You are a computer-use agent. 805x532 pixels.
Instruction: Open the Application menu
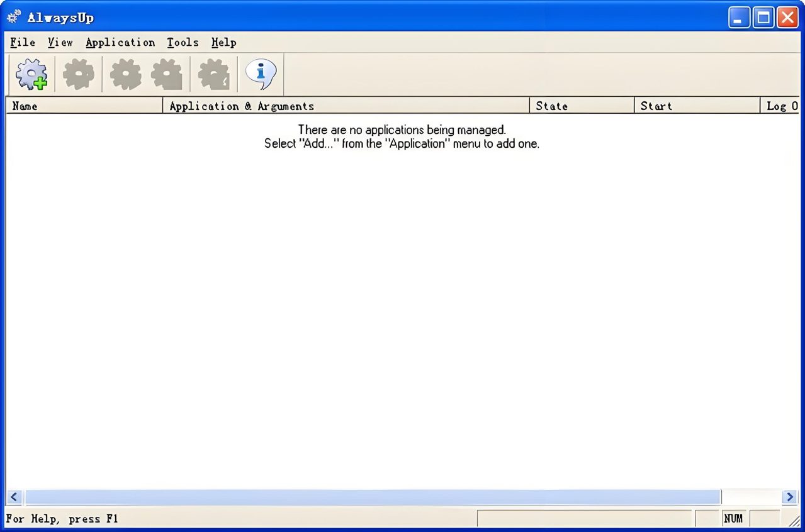pyautogui.click(x=120, y=42)
